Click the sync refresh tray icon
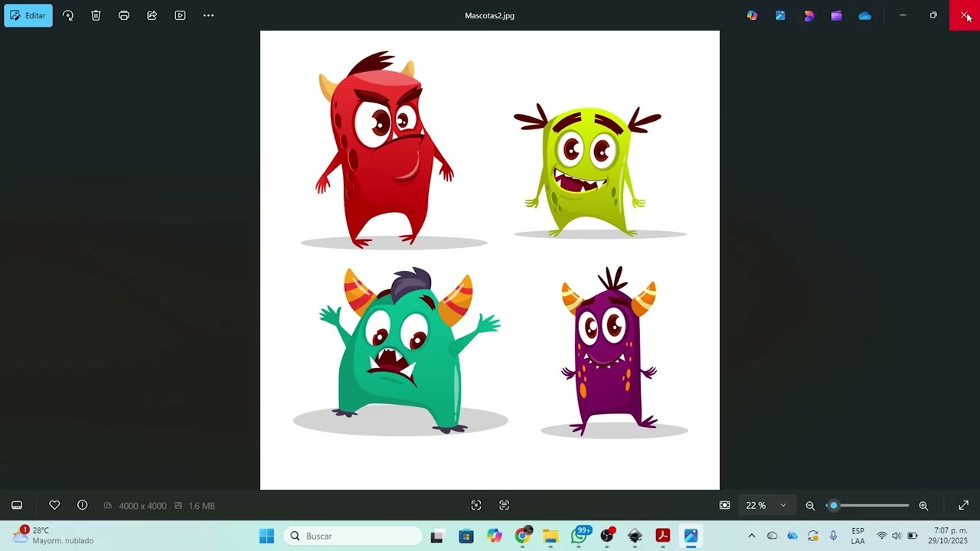Screen dimensions: 980x551 tap(813, 536)
